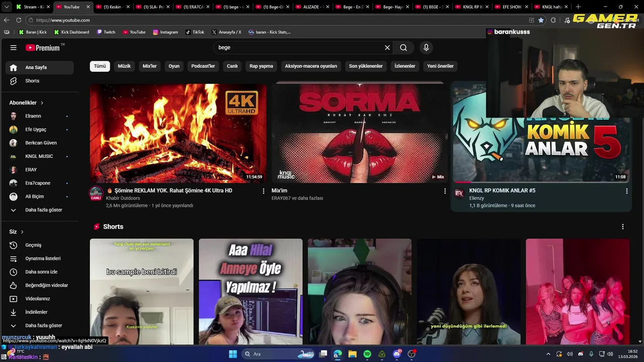This screenshot has height=362, width=644.
Task: Open Elraenn channel subscription
Action: pos(40,116)
